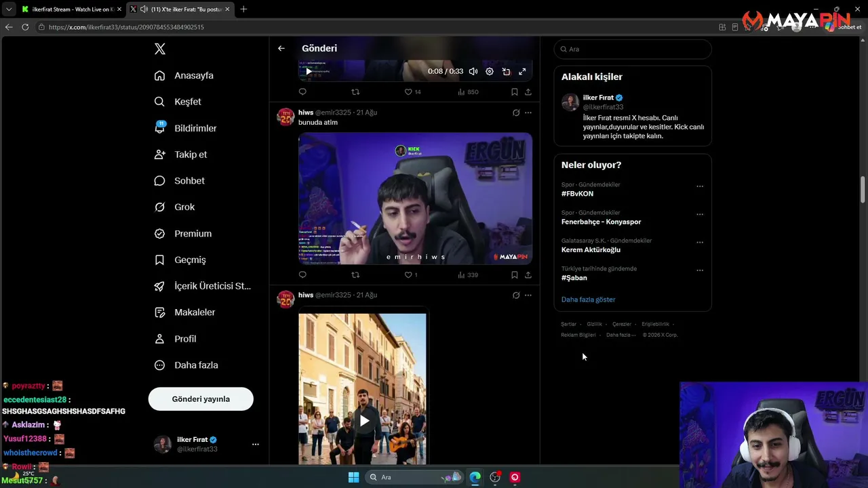
Task: Play the street musicians video
Action: 364,421
